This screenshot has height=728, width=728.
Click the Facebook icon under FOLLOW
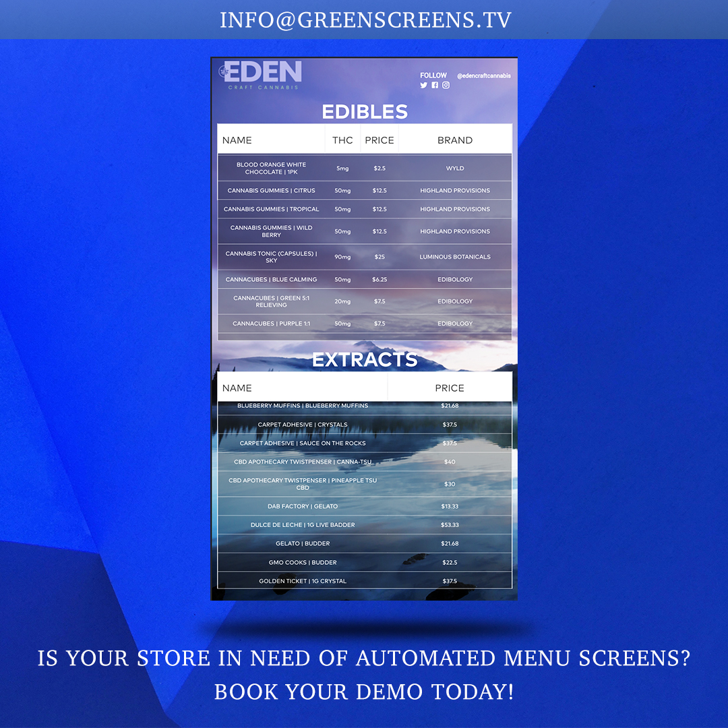(x=435, y=85)
